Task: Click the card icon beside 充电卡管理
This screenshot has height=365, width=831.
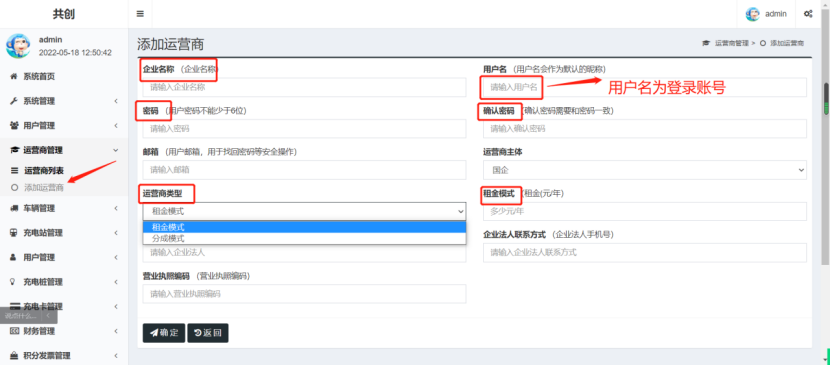Action: tap(15, 306)
